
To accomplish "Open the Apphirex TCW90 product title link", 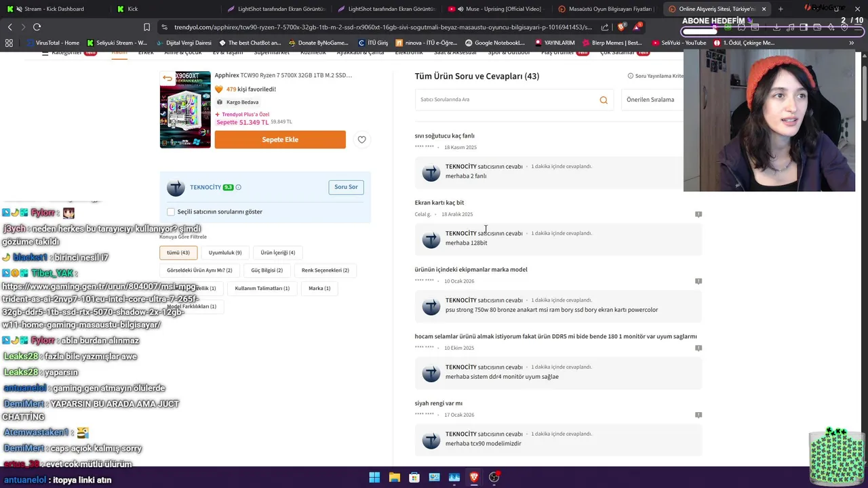I will click(283, 75).
